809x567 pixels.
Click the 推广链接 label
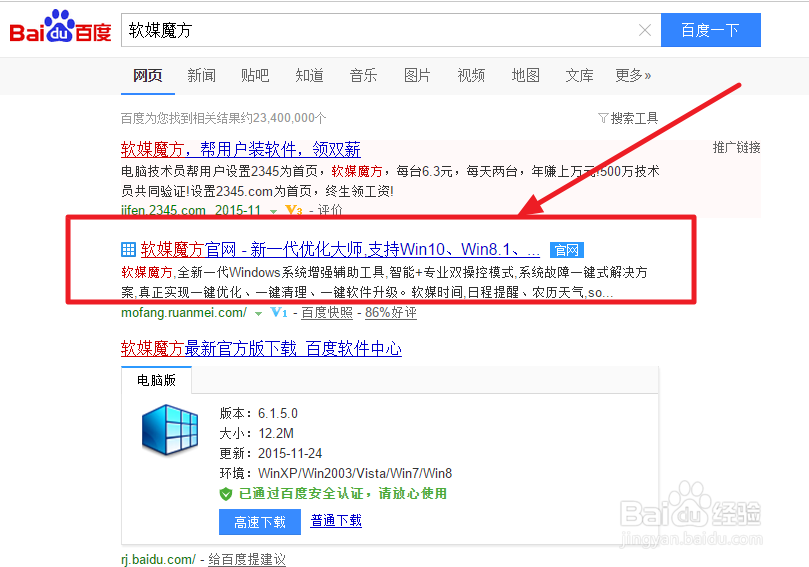tap(736, 148)
